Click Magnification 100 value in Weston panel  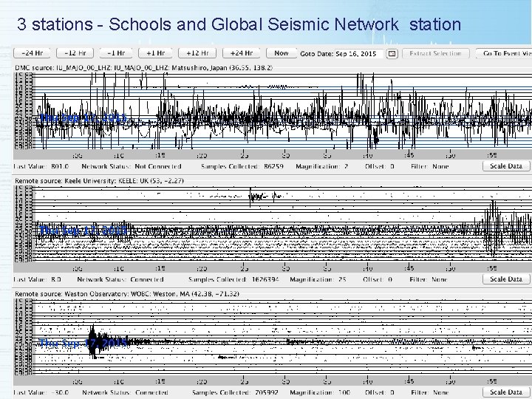tap(344, 392)
